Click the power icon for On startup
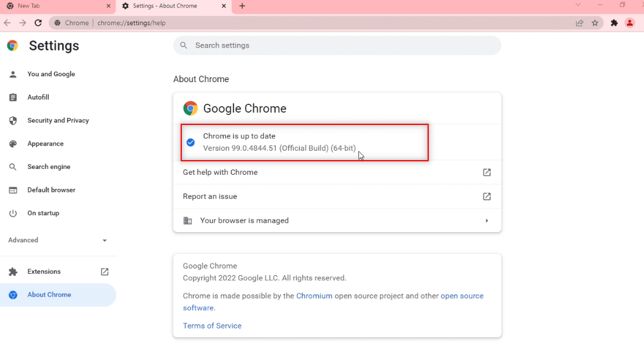 (x=13, y=213)
